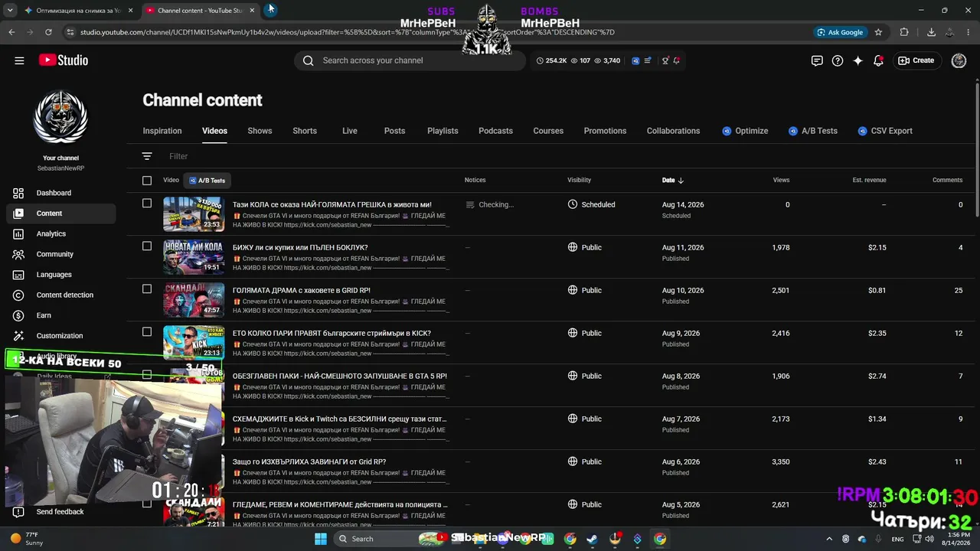Sort videos by the Date column

pyautogui.click(x=673, y=181)
